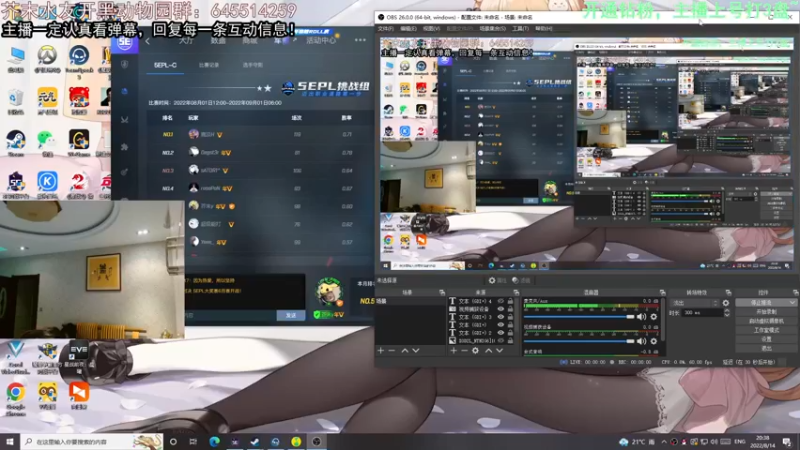This screenshot has height=450, width=800.
Task: Move the selected source up
Action: pos(488,351)
